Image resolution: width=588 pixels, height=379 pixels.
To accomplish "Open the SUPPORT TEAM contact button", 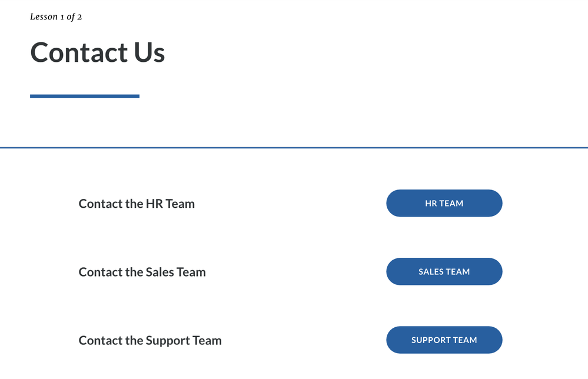I will [x=444, y=340].
